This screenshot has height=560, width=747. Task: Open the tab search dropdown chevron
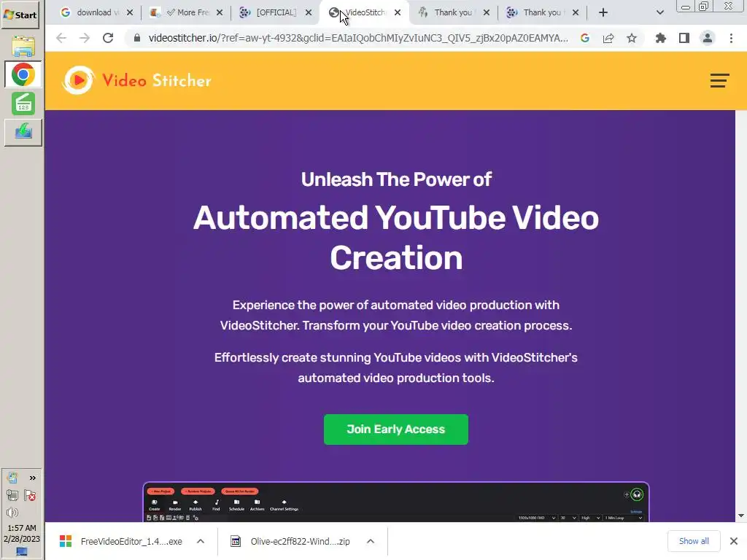[x=659, y=13]
